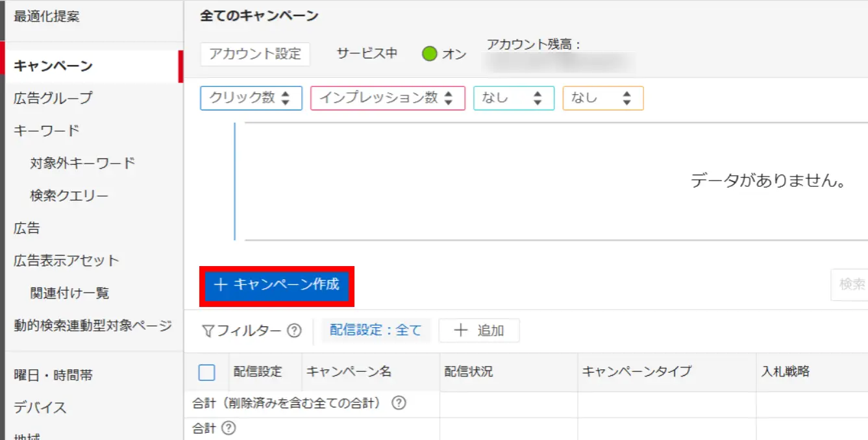Viewport: 868px width, 440px height.
Task: Click the キャンペーン名 column header
Action: (342, 372)
